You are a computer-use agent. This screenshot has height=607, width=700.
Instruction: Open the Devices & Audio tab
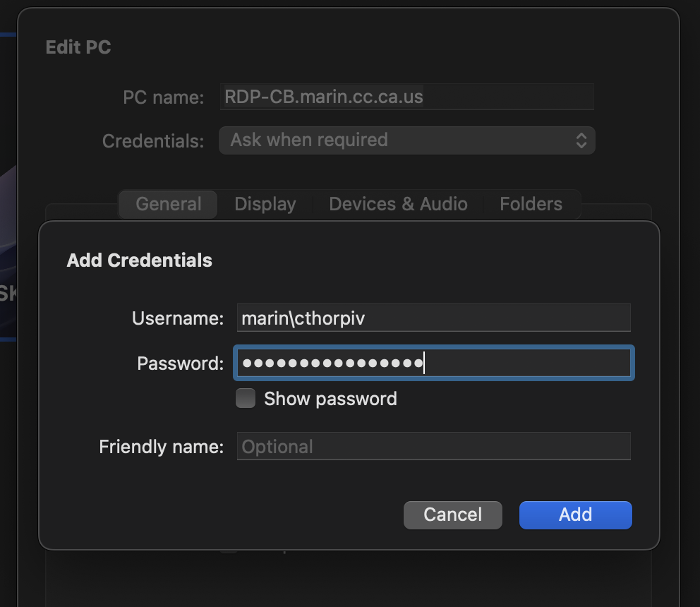(398, 204)
